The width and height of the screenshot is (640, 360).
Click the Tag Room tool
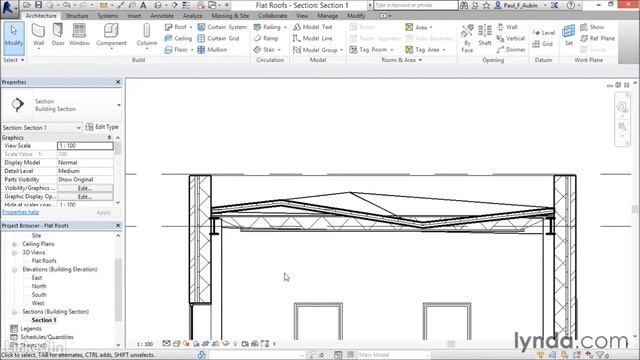pos(371,50)
